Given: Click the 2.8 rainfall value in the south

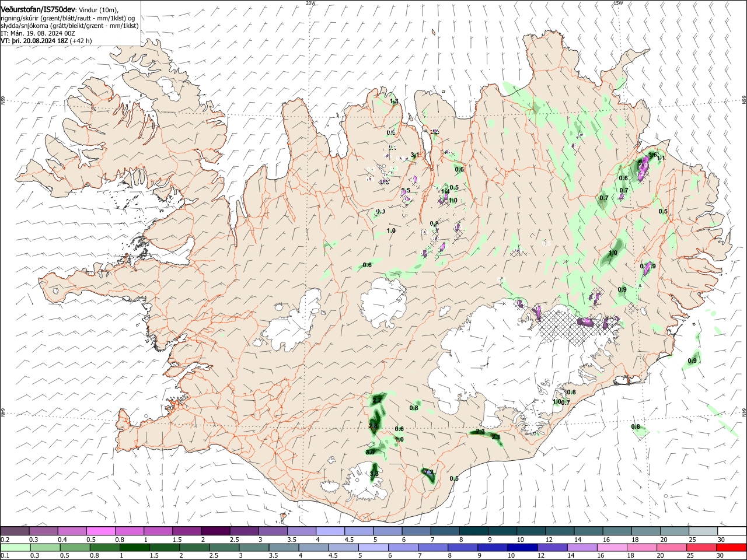Looking at the screenshot, I should (373, 426).
